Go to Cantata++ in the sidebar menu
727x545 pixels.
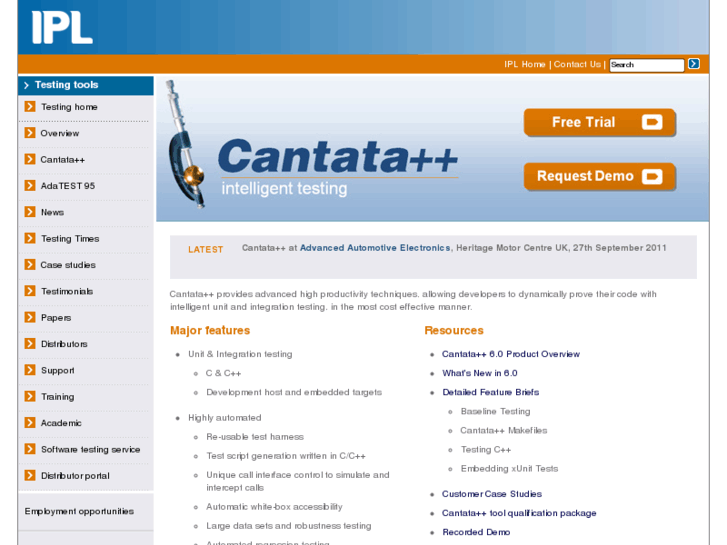pyautogui.click(x=63, y=160)
